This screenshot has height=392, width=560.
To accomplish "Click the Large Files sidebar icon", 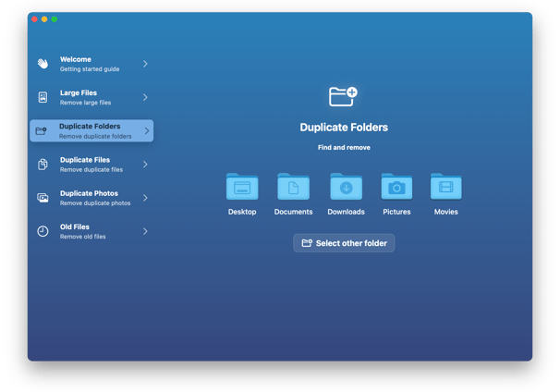I will pyautogui.click(x=43, y=97).
